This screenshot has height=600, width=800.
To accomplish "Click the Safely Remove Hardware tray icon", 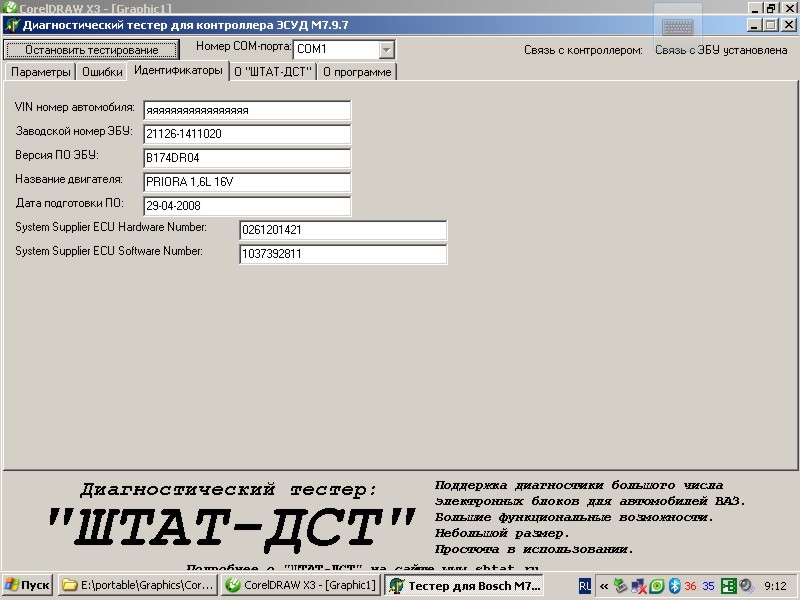I will pyautogui.click(x=620, y=586).
